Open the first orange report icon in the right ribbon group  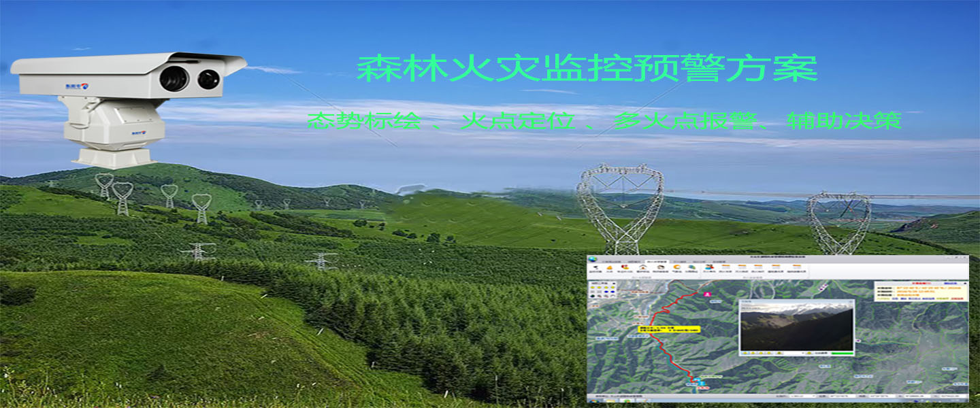tap(725, 266)
